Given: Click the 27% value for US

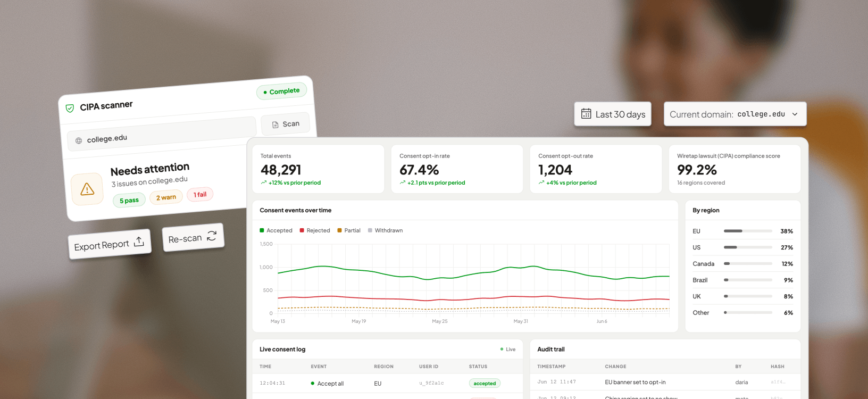Looking at the screenshot, I should pos(787,247).
